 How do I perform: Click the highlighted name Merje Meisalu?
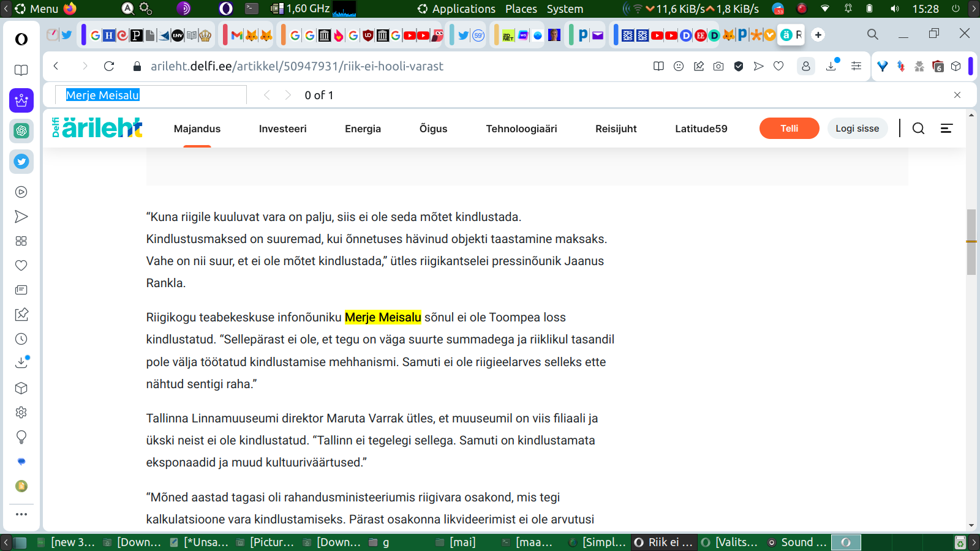[x=383, y=317]
